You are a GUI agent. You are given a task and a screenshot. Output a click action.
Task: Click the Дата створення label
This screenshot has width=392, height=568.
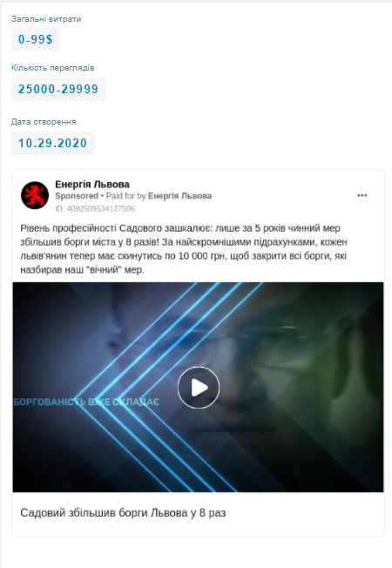point(44,122)
